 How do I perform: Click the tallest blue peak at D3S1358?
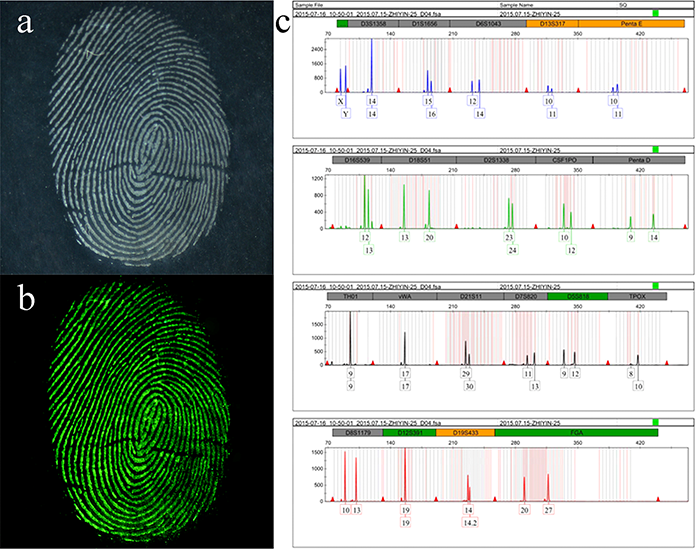(x=372, y=66)
